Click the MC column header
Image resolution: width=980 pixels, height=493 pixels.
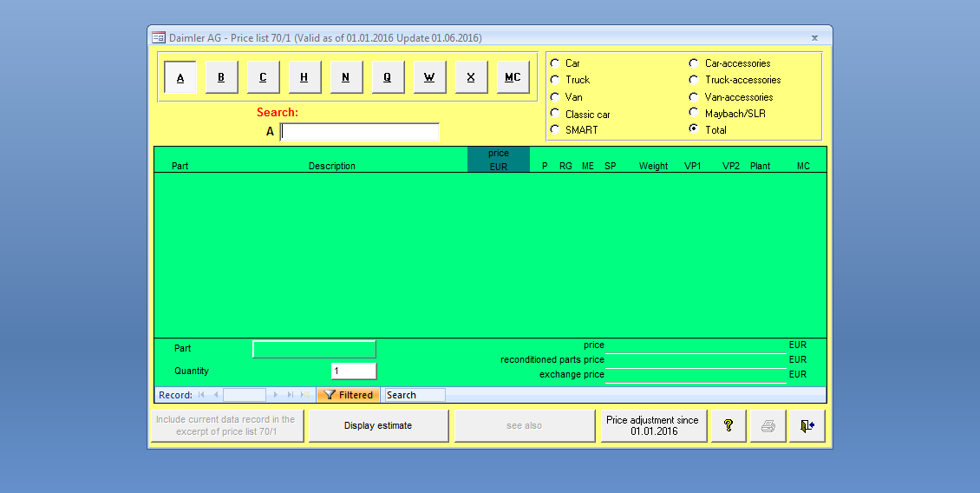point(803,166)
